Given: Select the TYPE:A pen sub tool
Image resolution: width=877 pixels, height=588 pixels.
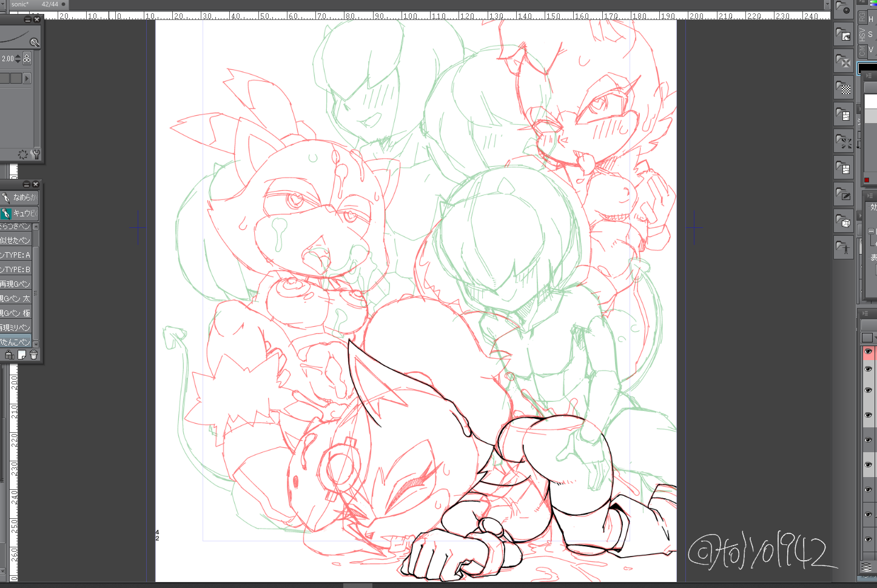Looking at the screenshot, I should tap(16, 255).
